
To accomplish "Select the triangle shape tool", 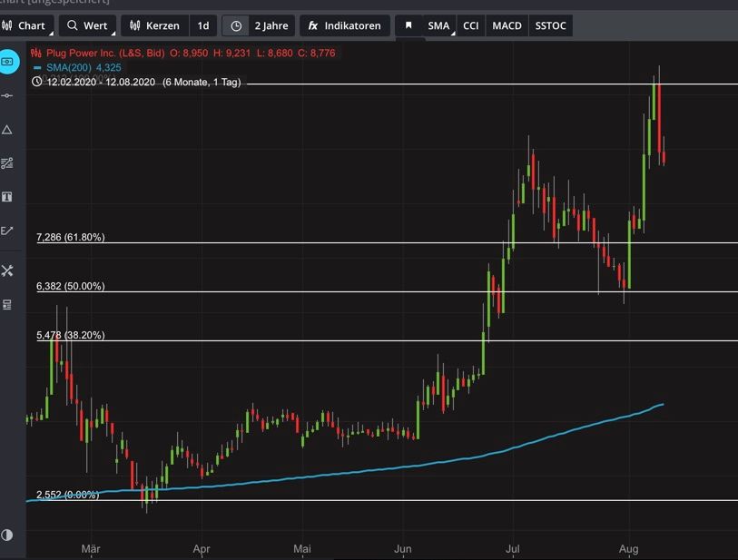I will pyautogui.click(x=7, y=130).
